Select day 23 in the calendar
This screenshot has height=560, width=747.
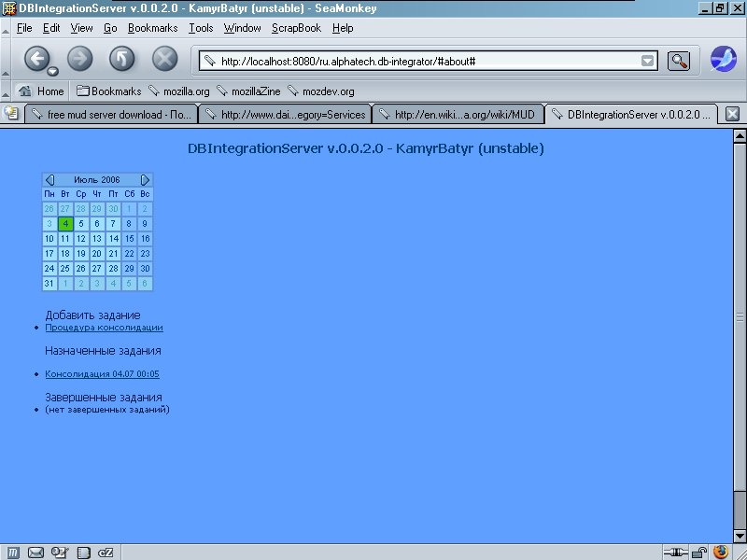(x=145, y=254)
